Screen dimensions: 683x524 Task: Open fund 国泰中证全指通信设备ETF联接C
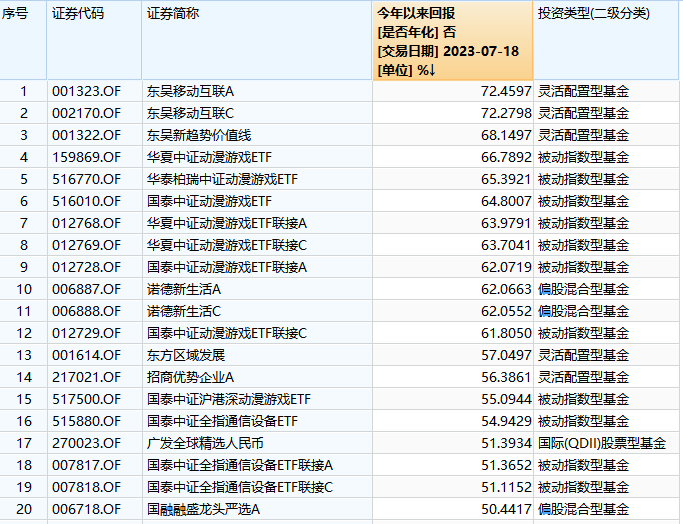(240, 487)
